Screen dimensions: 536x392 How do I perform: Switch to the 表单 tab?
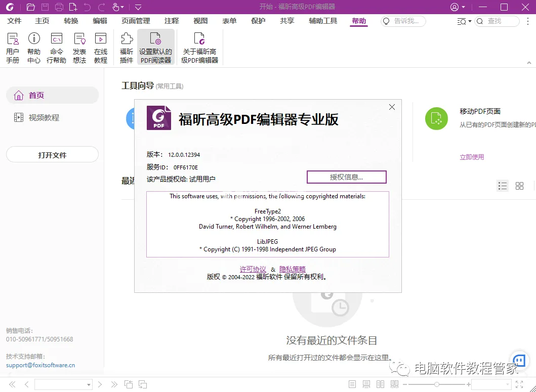pos(229,21)
